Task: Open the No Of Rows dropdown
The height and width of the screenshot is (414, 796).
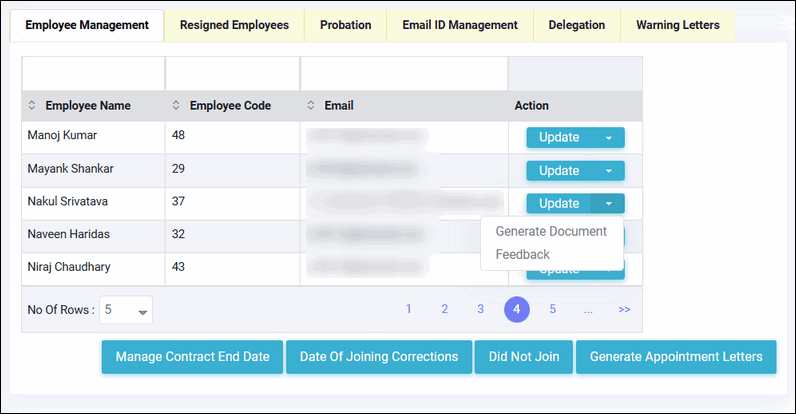Action: click(127, 311)
